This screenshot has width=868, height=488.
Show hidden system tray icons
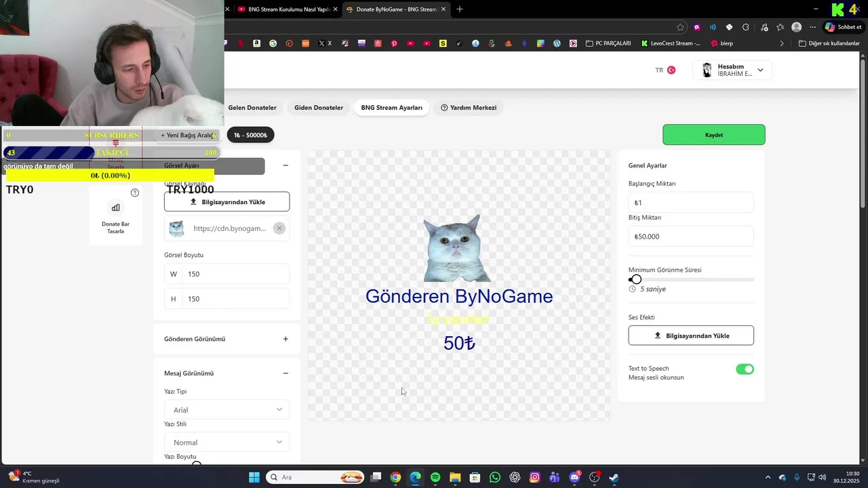pyautogui.click(x=768, y=477)
